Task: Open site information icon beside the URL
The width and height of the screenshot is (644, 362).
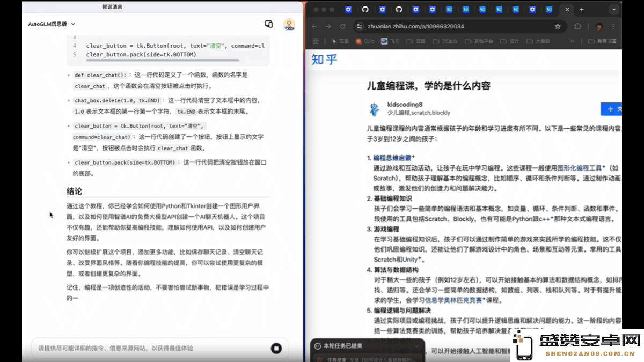Action: 360,26
